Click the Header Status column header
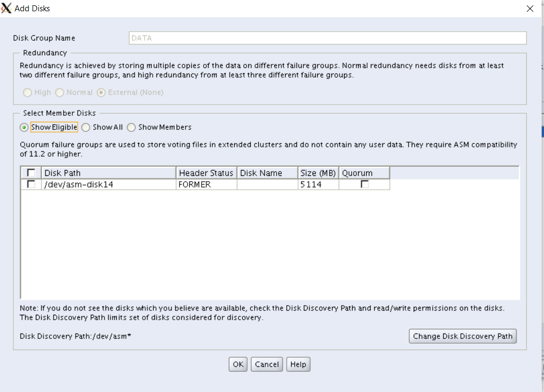Image resolution: width=544 pixels, height=392 pixels. 206,173
